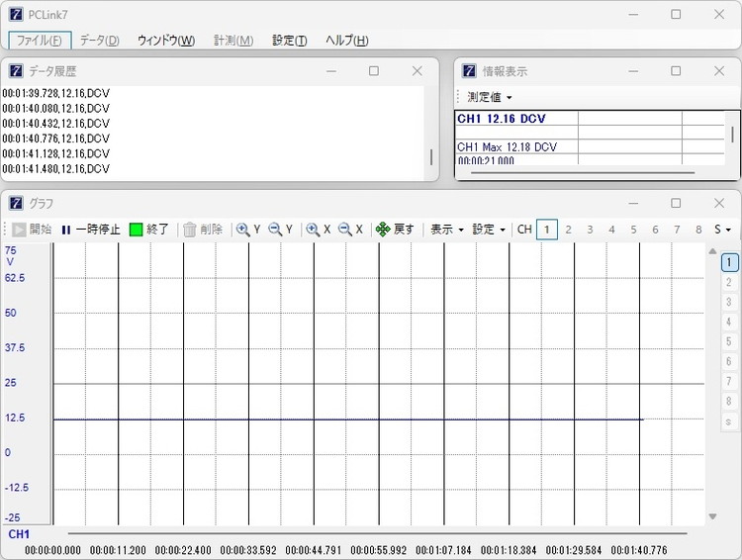Expand the 測定値 dropdown in info panel
Viewport: 742px width, 560px height.
pyautogui.click(x=490, y=97)
